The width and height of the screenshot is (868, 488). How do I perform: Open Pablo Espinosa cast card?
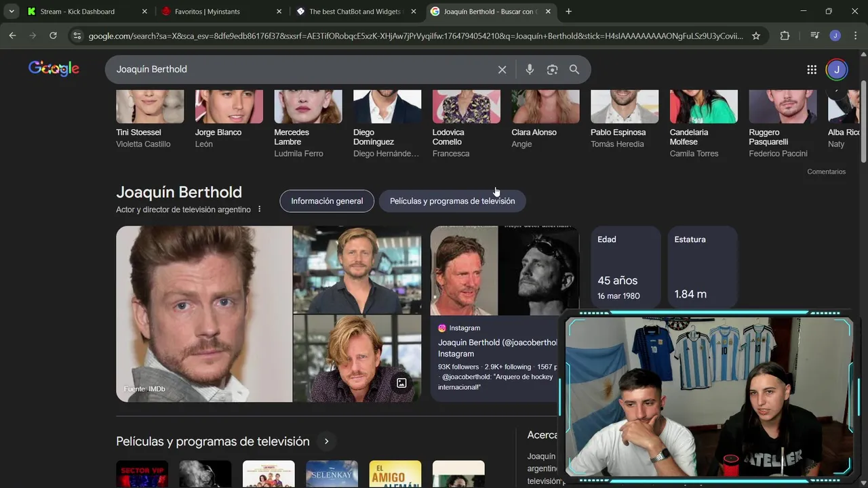point(625,119)
